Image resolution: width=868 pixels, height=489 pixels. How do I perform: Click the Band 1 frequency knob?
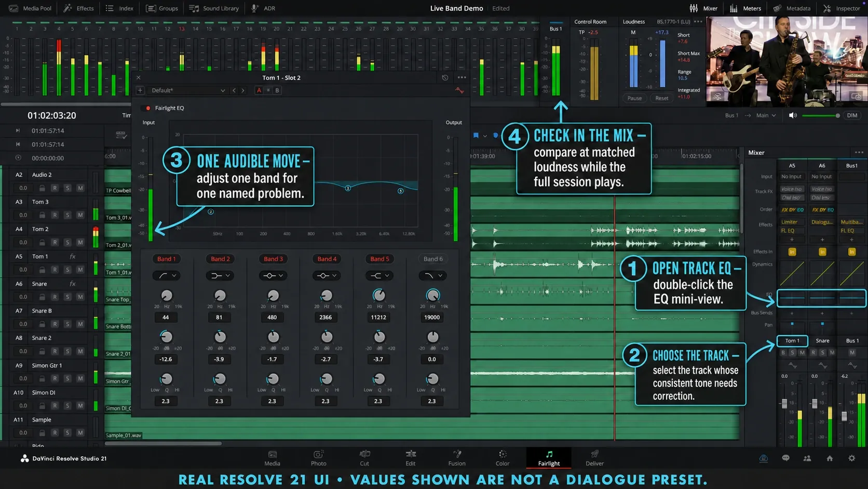(x=167, y=296)
